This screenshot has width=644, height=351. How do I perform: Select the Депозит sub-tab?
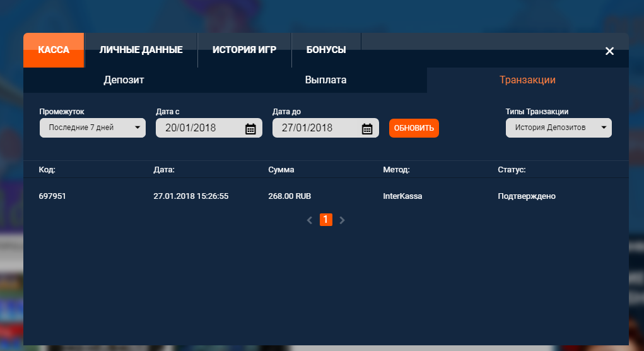coord(124,80)
